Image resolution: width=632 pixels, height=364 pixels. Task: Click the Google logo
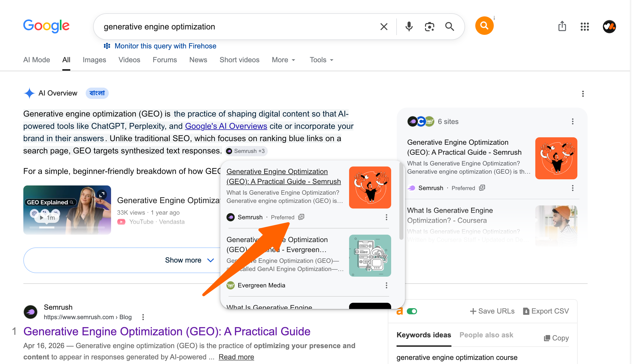(46, 26)
